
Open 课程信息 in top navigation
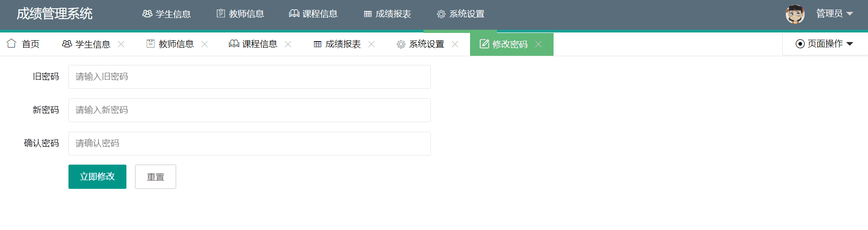[x=314, y=14]
